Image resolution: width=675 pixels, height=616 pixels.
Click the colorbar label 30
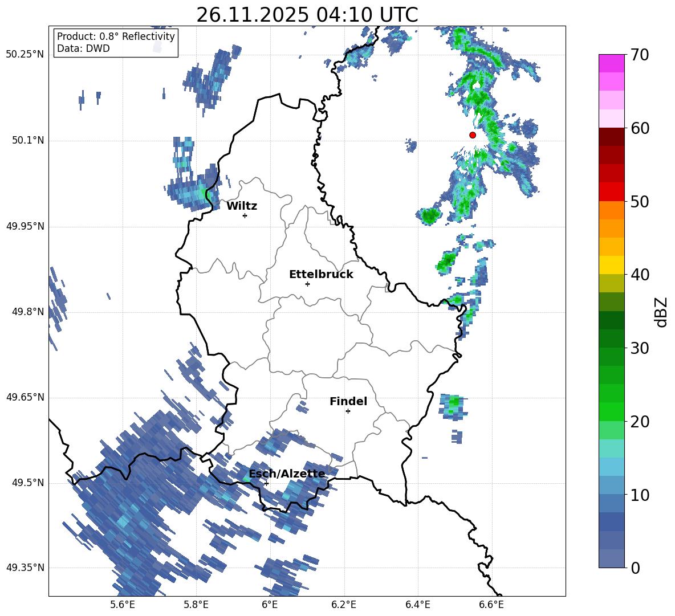(640, 348)
